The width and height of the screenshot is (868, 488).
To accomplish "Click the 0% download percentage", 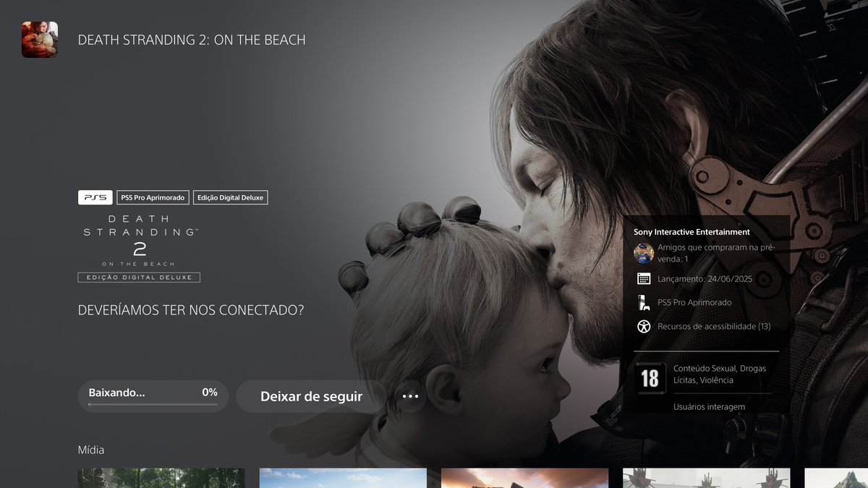I will (210, 393).
